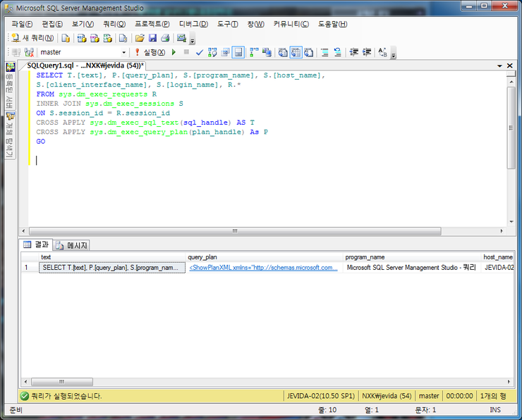Viewport: 522px width, 420px height.
Task: Click the Query Options icon
Action: tap(226, 52)
